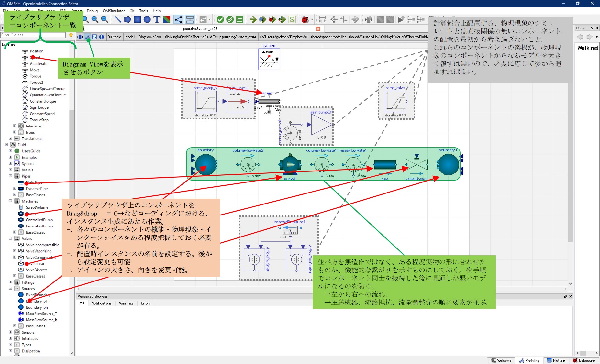Close the pumpingSystem_ex03 tab

click(318, 29)
